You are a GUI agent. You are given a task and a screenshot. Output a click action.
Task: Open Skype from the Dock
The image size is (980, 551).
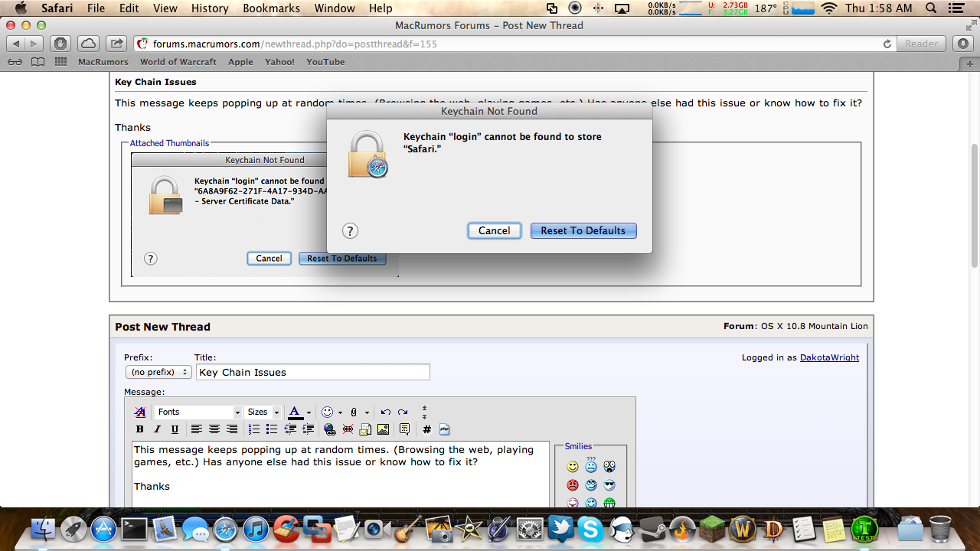(x=590, y=529)
